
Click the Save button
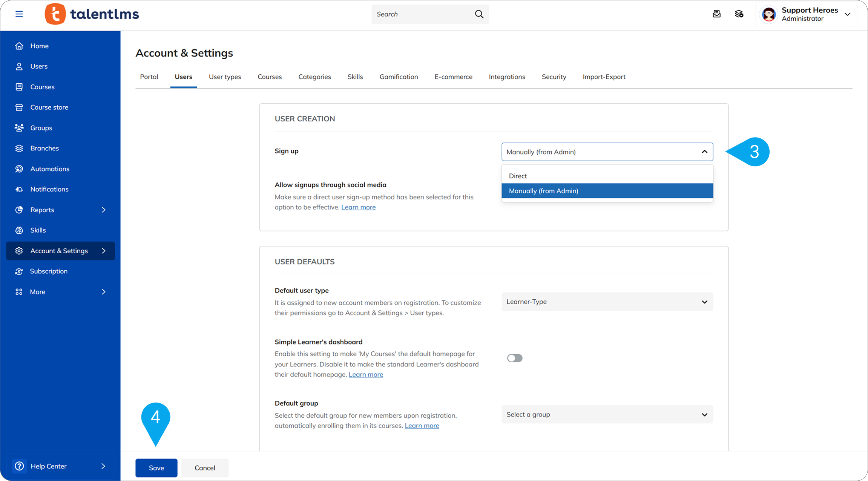coord(156,468)
